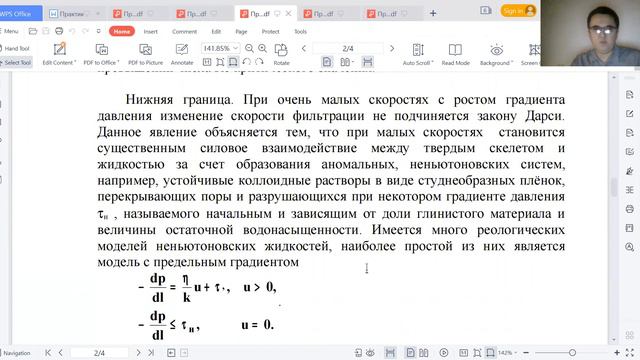Open the Navigation pane
Image resolution: width=640 pixels, height=360 pixels.
[16, 353]
